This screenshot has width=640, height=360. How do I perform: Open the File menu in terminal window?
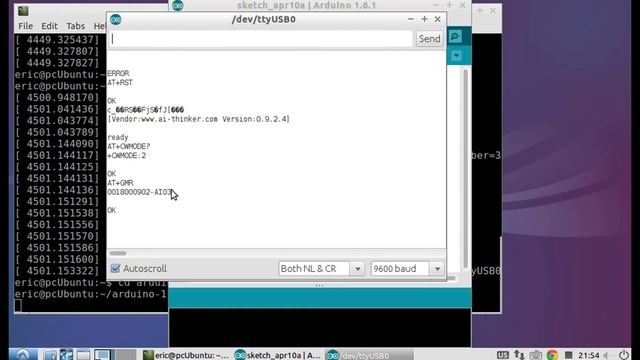[25, 26]
